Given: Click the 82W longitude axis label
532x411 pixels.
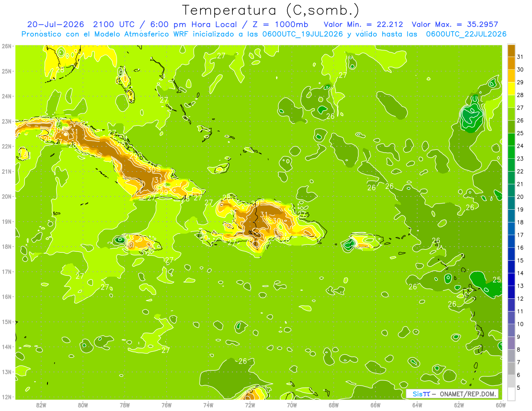Looking at the screenshot, I should (x=41, y=404).
